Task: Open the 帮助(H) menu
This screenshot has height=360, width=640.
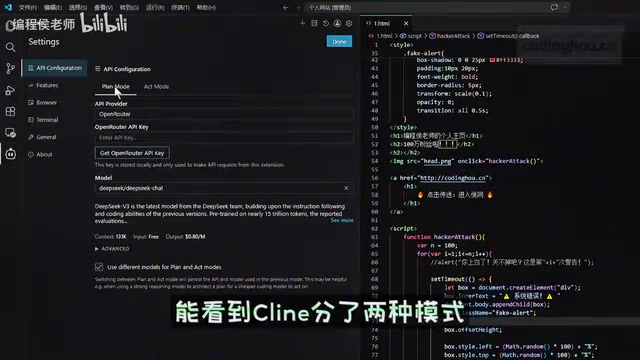Action: pos(206,7)
